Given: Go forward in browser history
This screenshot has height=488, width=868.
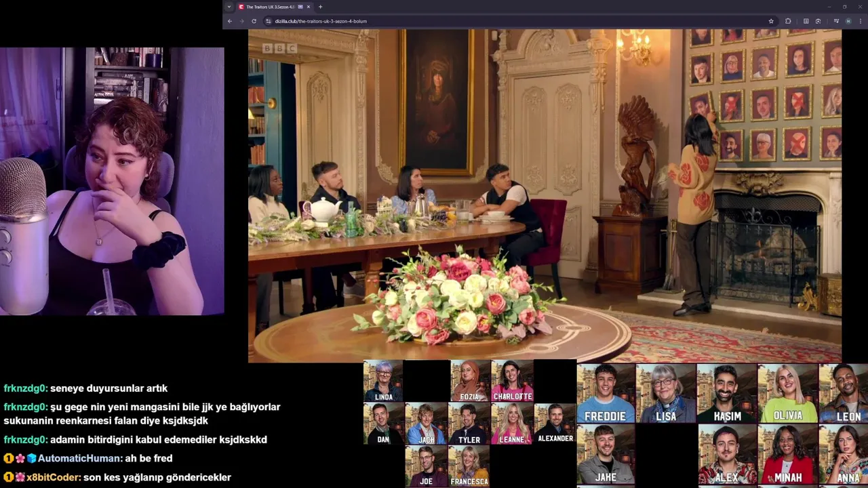Looking at the screenshot, I should coord(241,21).
